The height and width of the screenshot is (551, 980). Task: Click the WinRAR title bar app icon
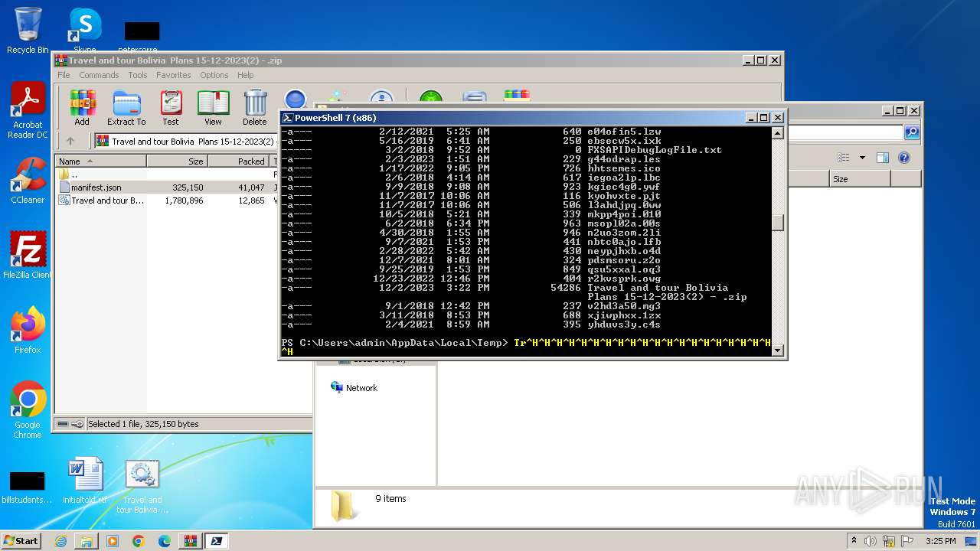pyautogui.click(x=61, y=60)
